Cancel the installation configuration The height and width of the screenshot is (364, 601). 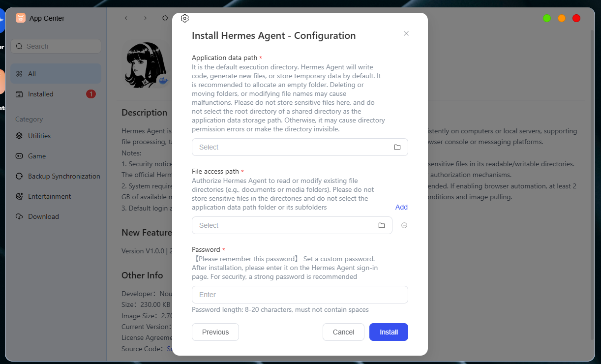[343, 332]
